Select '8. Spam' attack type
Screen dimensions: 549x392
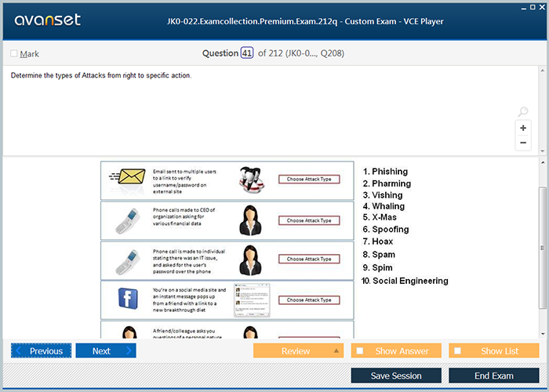tap(379, 255)
